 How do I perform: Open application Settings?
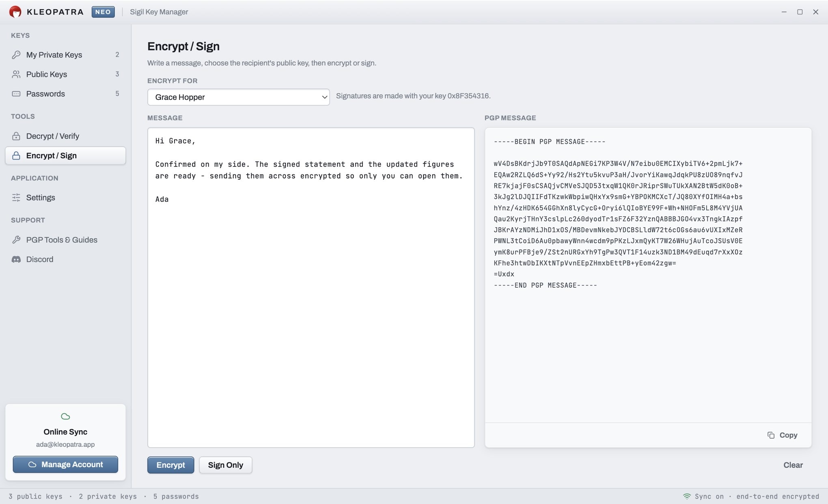[65, 198]
